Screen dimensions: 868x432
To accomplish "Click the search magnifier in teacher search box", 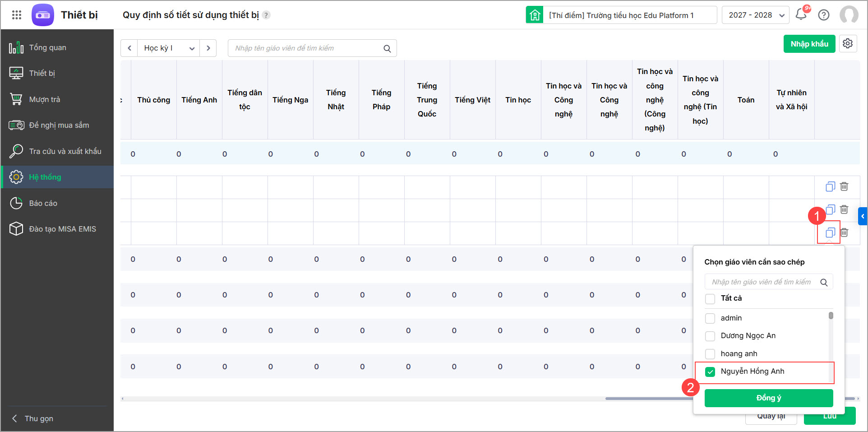I will pyautogui.click(x=387, y=48).
